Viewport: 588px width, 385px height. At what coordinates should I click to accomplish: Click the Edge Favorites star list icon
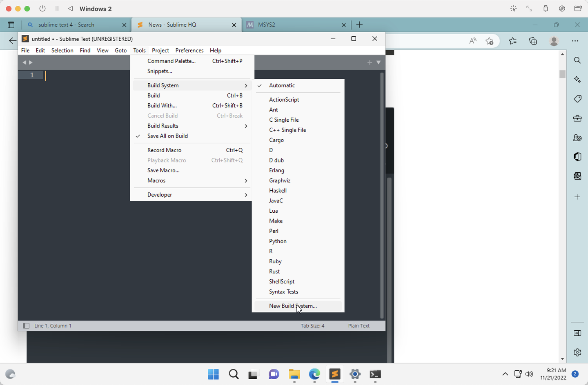point(513,41)
